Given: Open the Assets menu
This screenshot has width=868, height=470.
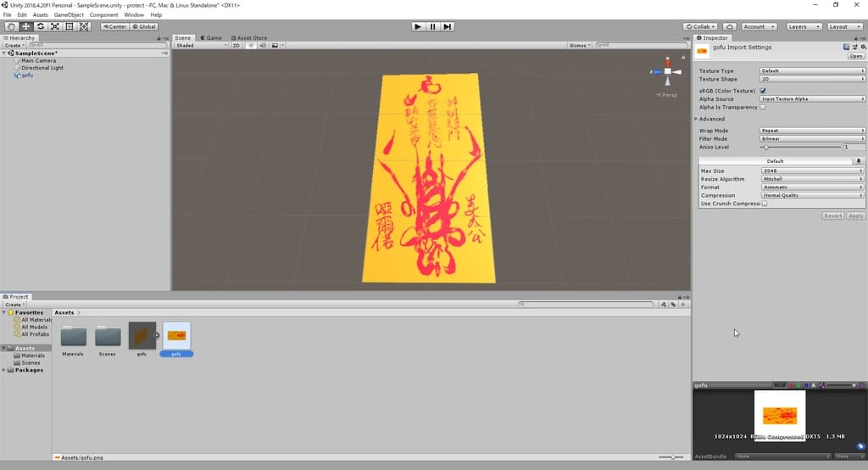Looking at the screenshot, I should (x=41, y=15).
